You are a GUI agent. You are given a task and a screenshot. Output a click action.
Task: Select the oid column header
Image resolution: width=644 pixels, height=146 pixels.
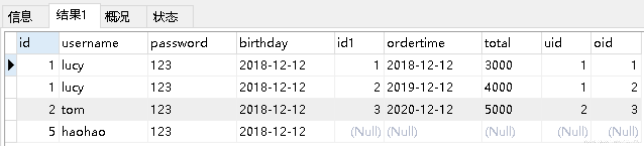(616, 43)
